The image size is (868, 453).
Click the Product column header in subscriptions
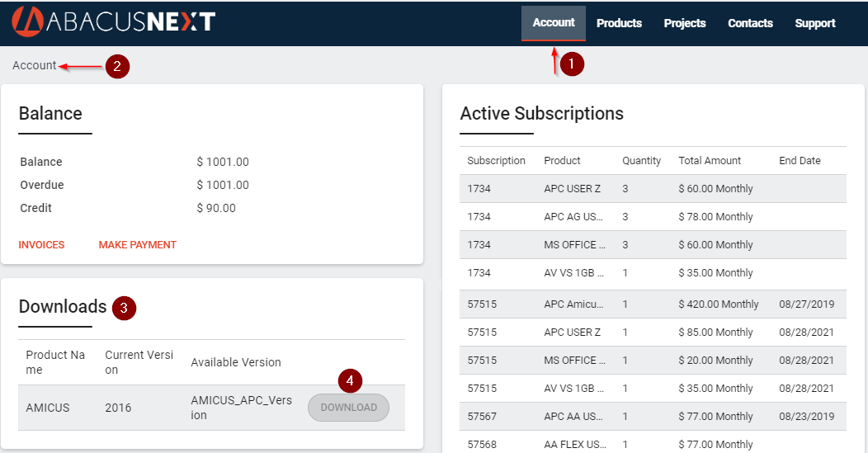[562, 161]
